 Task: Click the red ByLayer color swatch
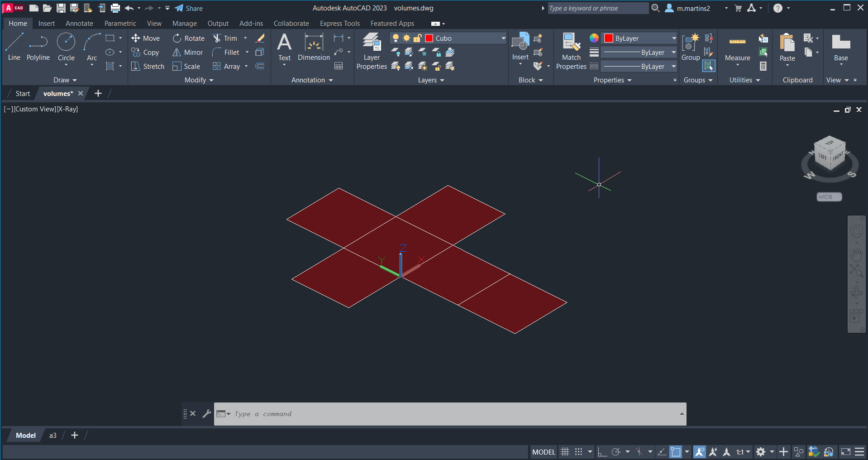click(x=609, y=38)
